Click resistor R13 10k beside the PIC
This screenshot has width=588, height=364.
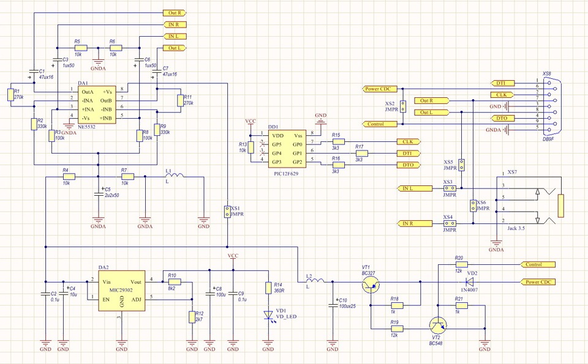click(x=250, y=147)
